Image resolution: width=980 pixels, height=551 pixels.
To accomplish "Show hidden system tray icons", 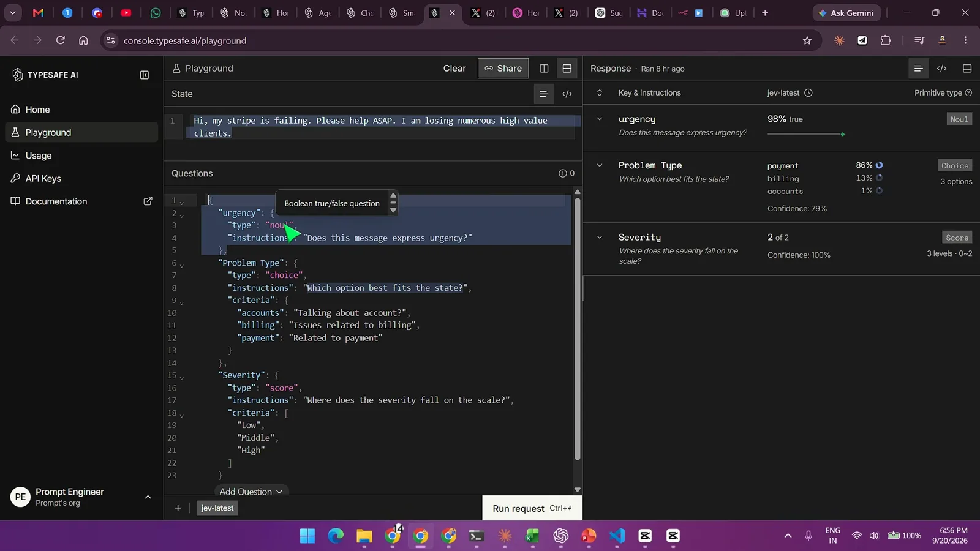I will (788, 536).
